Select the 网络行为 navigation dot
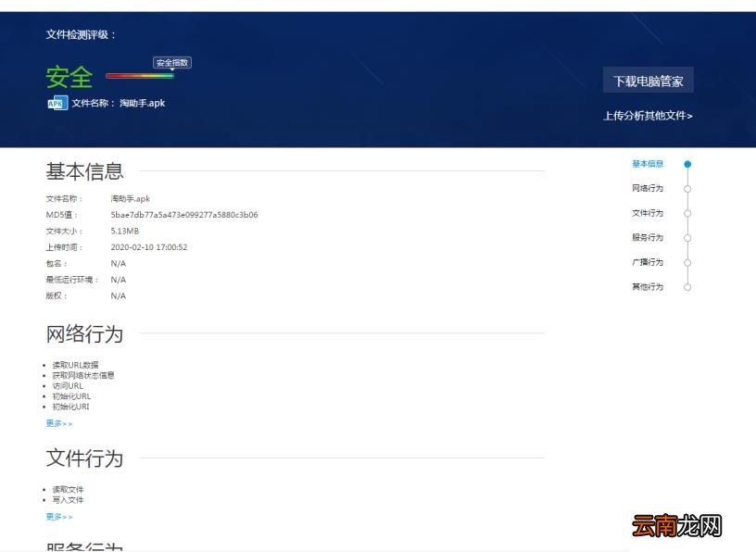Viewport: 756px width, 552px height. [687, 189]
